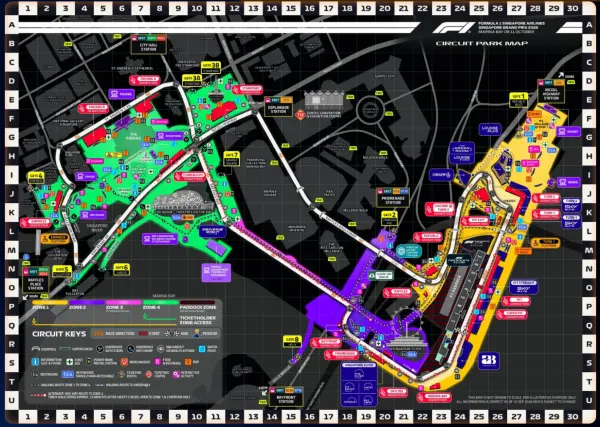
Task: Select the Gate 2 marker
Action: (x=390, y=218)
